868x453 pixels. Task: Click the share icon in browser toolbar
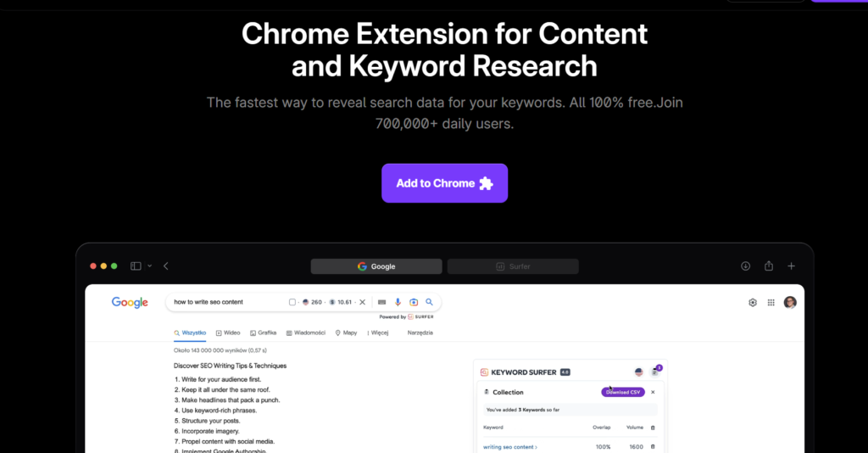coord(769,266)
